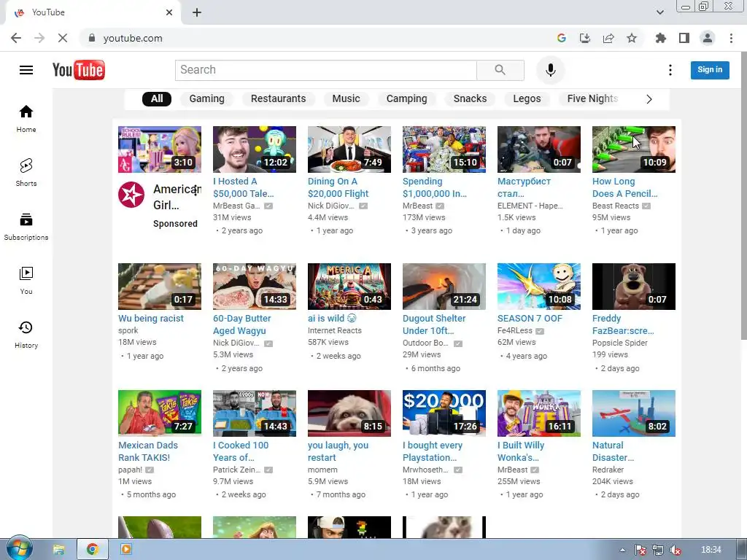This screenshot has width=747, height=560.
Task: Click the Sign in button
Action: pos(709,70)
